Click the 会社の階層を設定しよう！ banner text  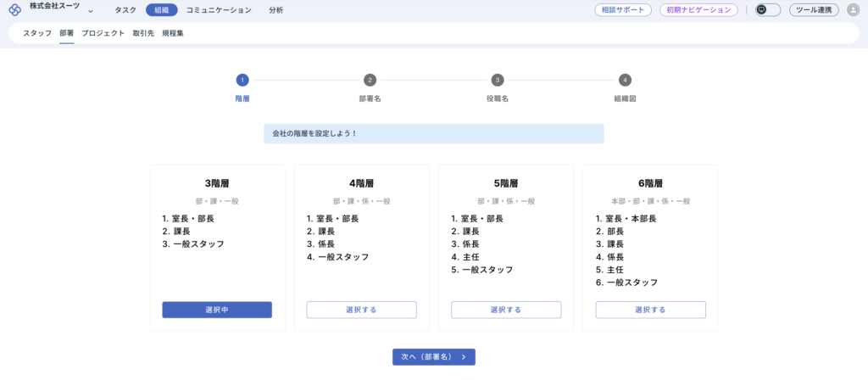tap(314, 133)
